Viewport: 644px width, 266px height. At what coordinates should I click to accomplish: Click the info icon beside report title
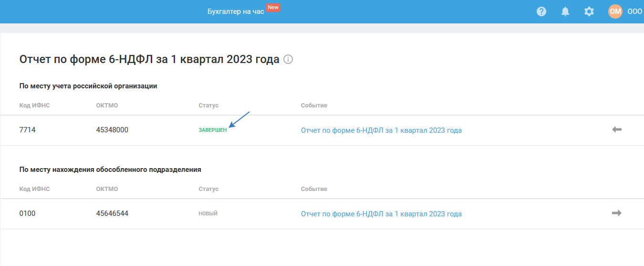click(x=288, y=60)
